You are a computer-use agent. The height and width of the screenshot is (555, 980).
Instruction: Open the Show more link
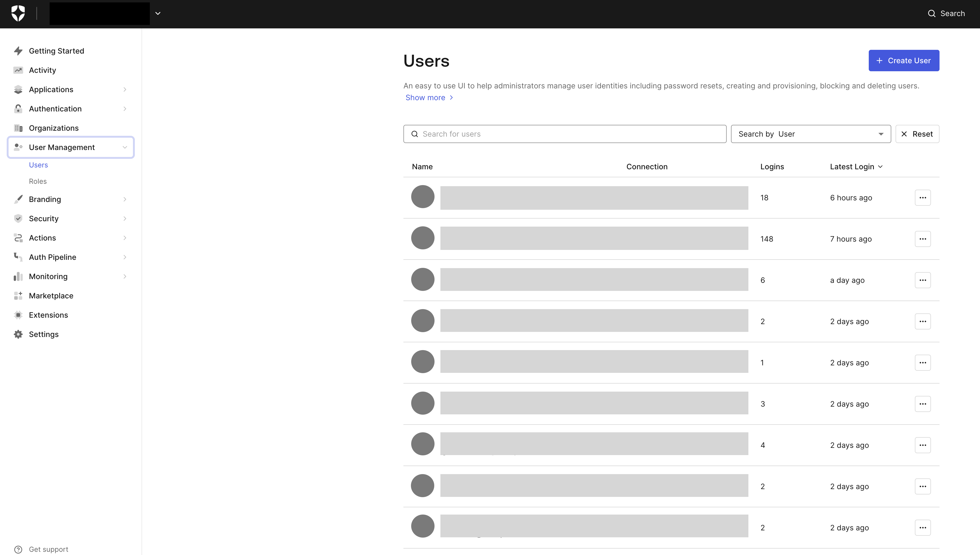tap(425, 97)
